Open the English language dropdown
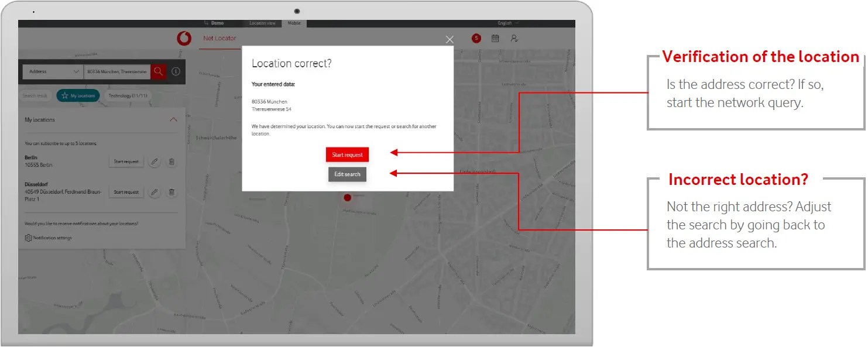Image resolution: width=868 pixels, height=347 pixels. tap(507, 23)
